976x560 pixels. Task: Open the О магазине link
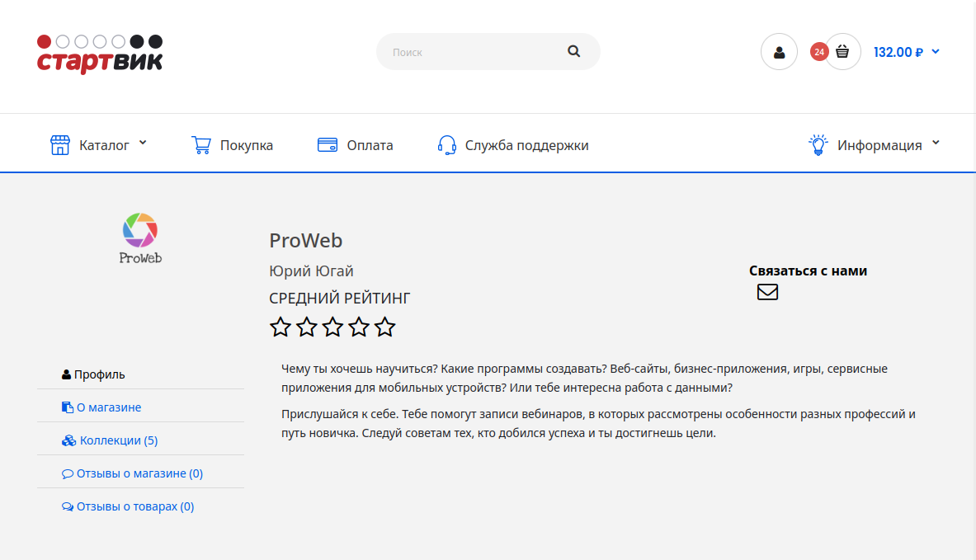(108, 407)
